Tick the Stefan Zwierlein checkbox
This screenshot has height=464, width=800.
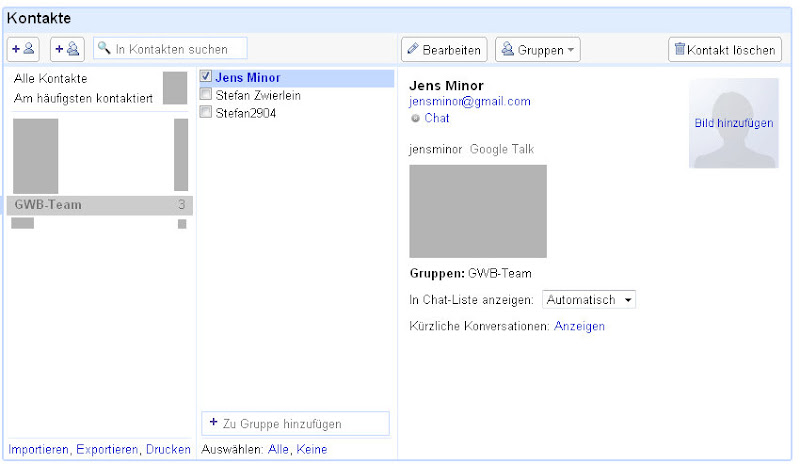pyautogui.click(x=206, y=94)
